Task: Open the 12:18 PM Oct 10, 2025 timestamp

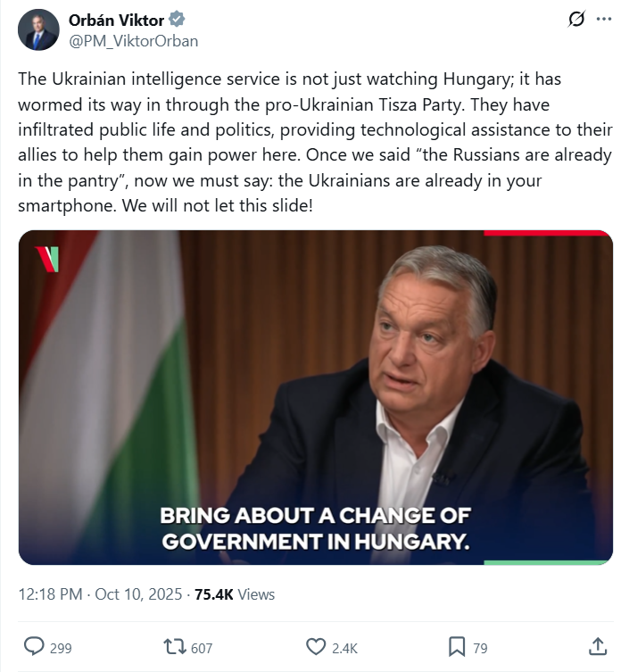Action: tap(100, 594)
